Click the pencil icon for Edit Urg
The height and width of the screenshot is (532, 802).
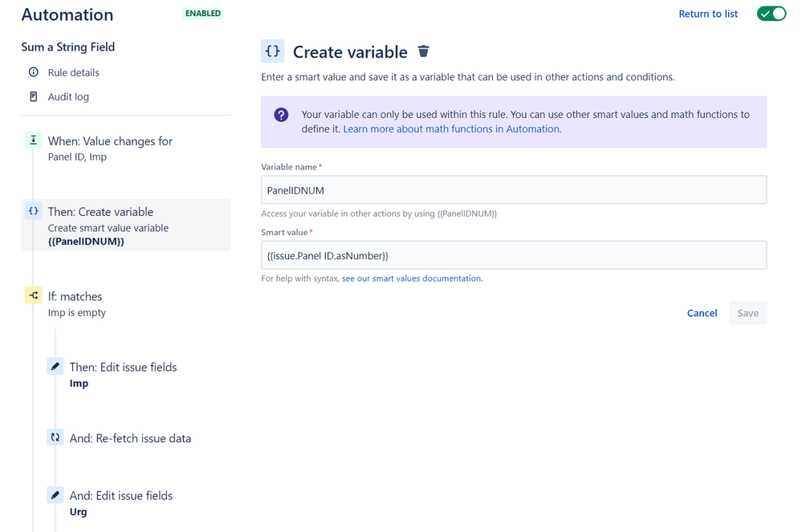55,495
